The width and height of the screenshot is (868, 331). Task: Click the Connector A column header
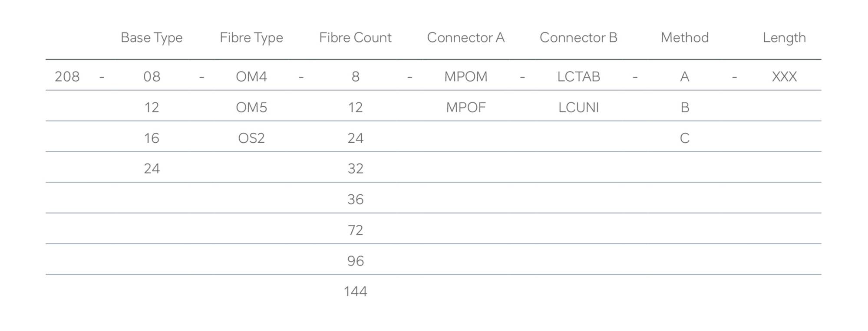pos(465,37)
